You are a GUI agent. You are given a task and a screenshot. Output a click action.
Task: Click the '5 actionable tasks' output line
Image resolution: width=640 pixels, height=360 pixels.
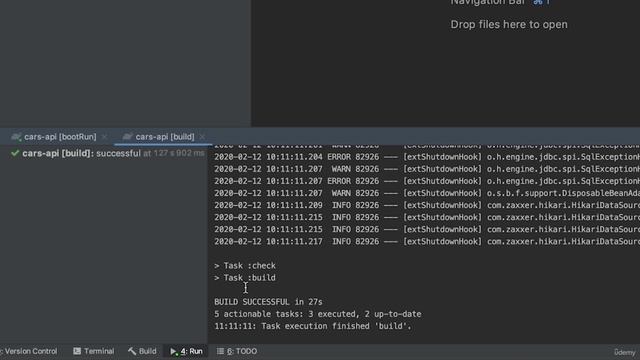[x=318, y=314]
